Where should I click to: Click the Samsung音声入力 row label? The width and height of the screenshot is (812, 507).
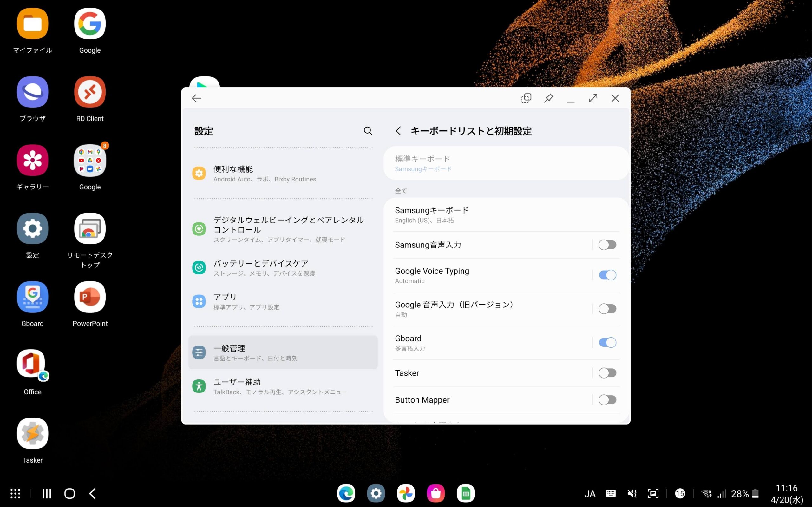428,245
